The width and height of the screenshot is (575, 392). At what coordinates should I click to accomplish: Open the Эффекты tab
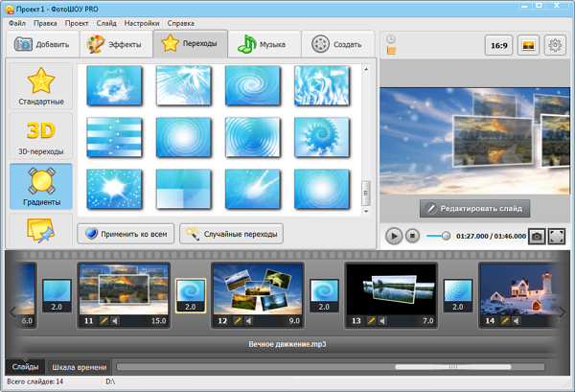pos(116,44)
